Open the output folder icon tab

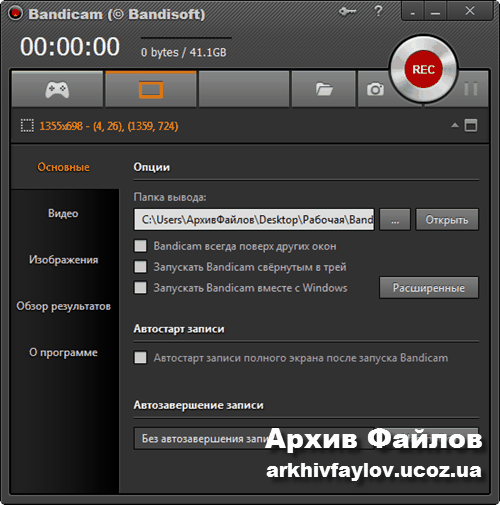[x=324, y=89]
